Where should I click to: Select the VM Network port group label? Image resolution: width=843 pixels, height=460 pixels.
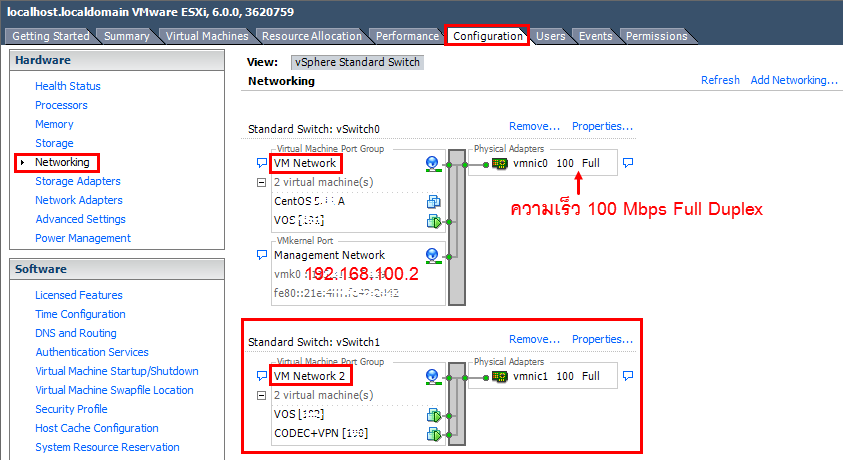click(x=305, y=163)
